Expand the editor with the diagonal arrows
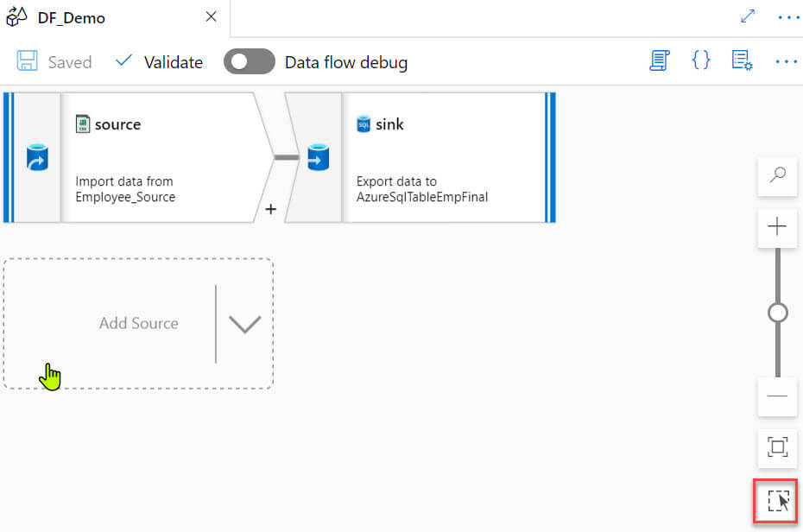 pyautogui.click(x=748, y=16)
